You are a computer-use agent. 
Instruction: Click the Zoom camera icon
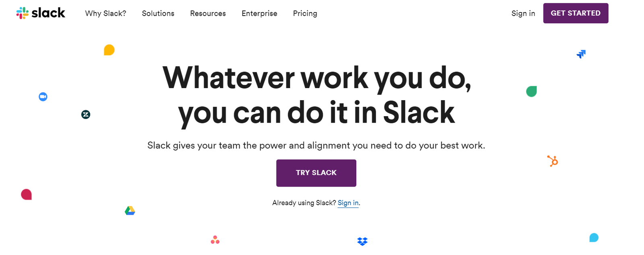(x=43, y=97)
